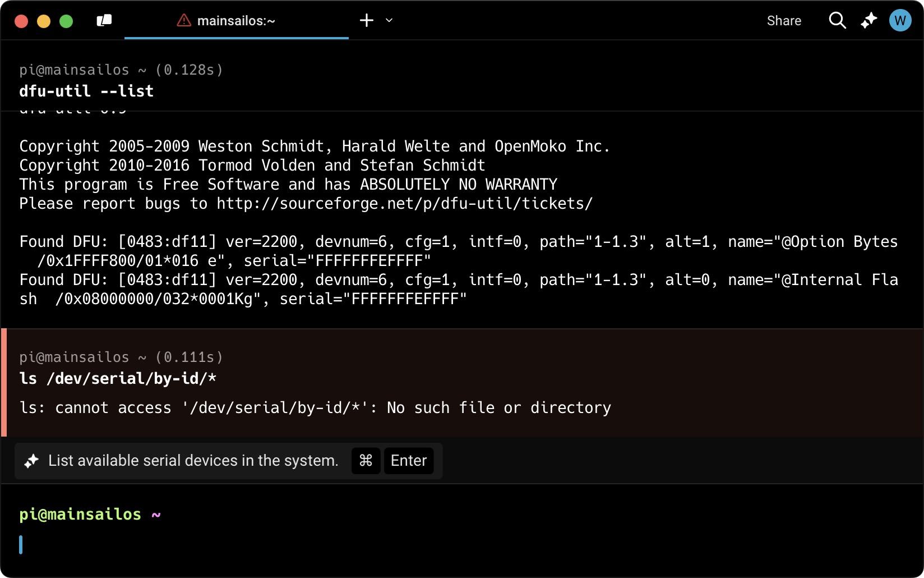Viewport: 924px width, 578px height.
Task: Click the 'pi@mainsailos ~ (0.111s)' prompt header
Action: pyautogui.click(x=121, y=357)
